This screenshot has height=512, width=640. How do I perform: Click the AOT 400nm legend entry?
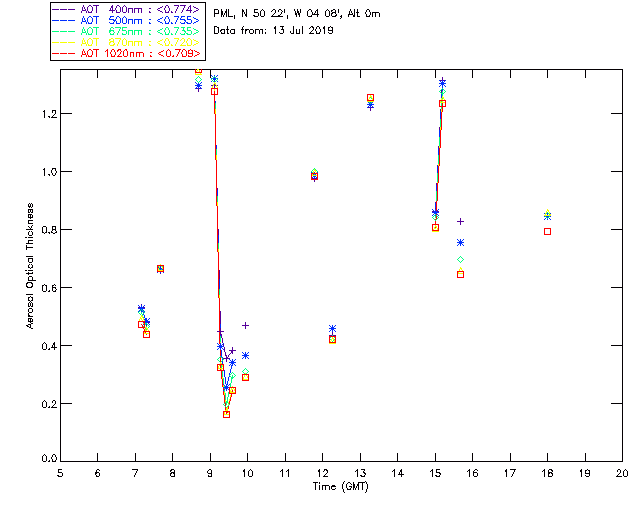[126, 9]
